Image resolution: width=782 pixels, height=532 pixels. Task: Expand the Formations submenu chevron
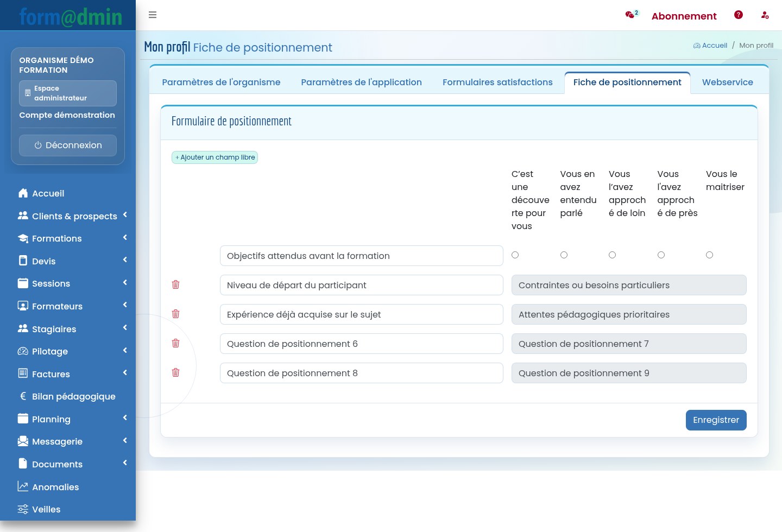point(125,238)
